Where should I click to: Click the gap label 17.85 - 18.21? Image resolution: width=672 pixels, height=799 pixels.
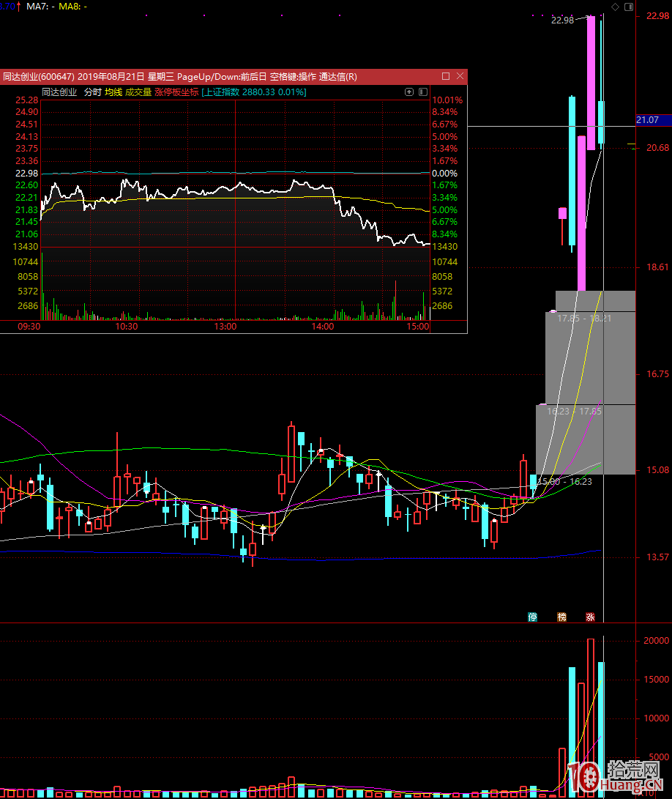(584, 319)
